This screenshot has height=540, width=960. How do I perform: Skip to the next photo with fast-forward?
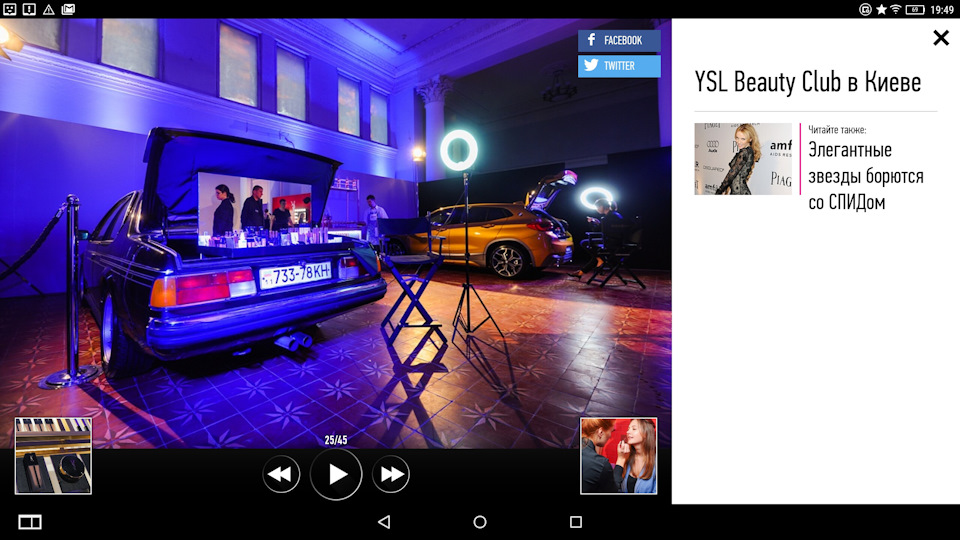point(391,474)
